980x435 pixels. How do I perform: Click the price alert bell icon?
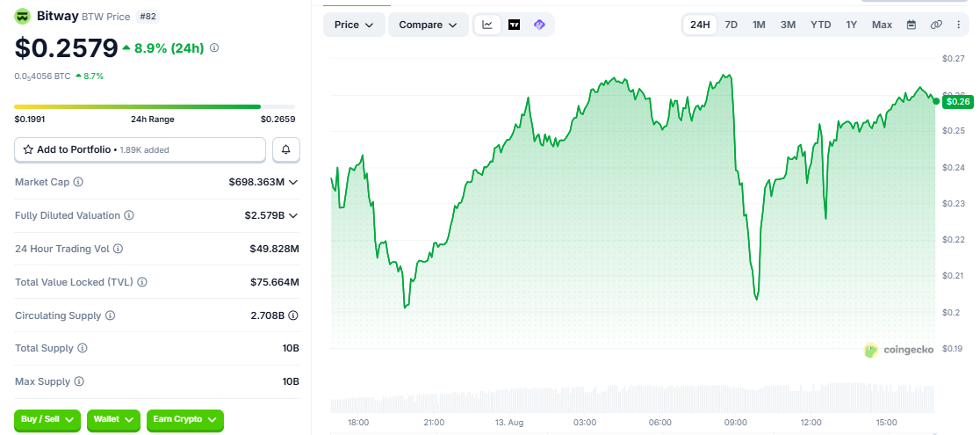286,149
